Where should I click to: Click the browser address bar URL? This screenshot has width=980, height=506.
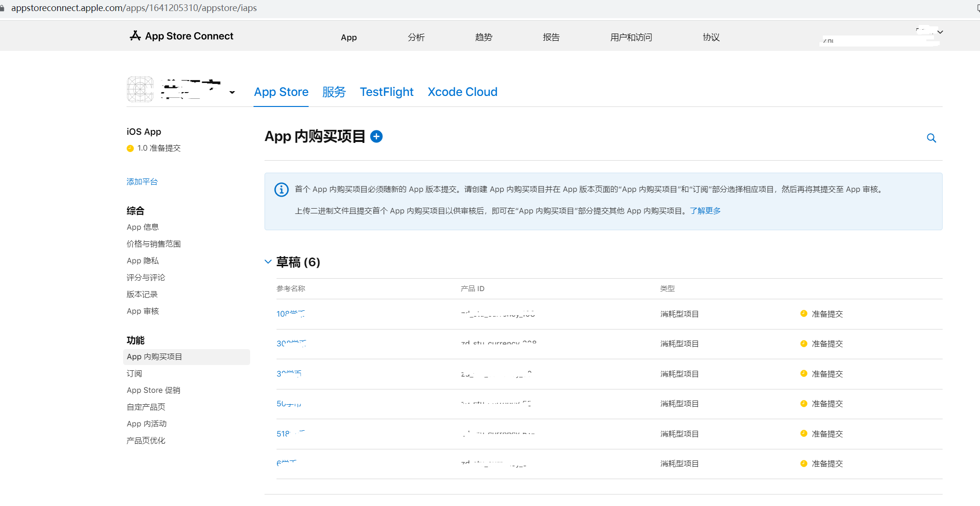[x=134, y=8]
